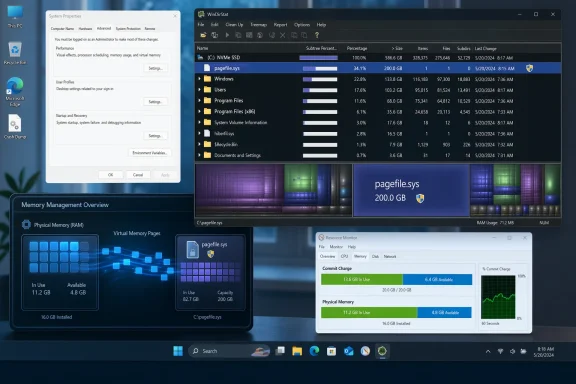
Task: Expand the Users folder
Action: (199, 90)
